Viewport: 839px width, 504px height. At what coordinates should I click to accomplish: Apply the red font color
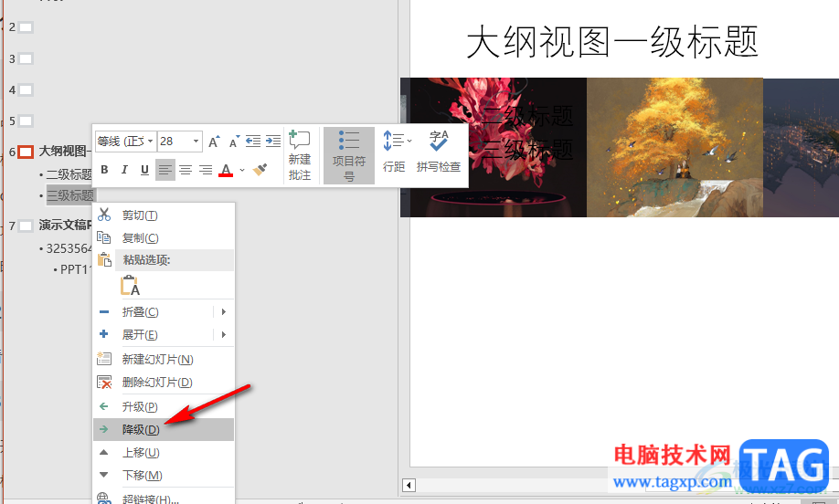pos(226,170)
